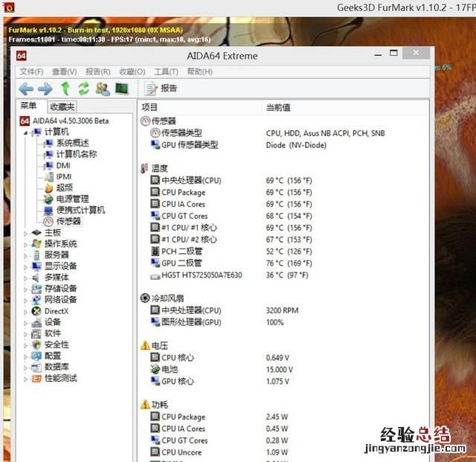Viewport: 476px width, 462px height.
Task: Click the blue Forward arrow in toolbar
Action: tap(45, 89)
